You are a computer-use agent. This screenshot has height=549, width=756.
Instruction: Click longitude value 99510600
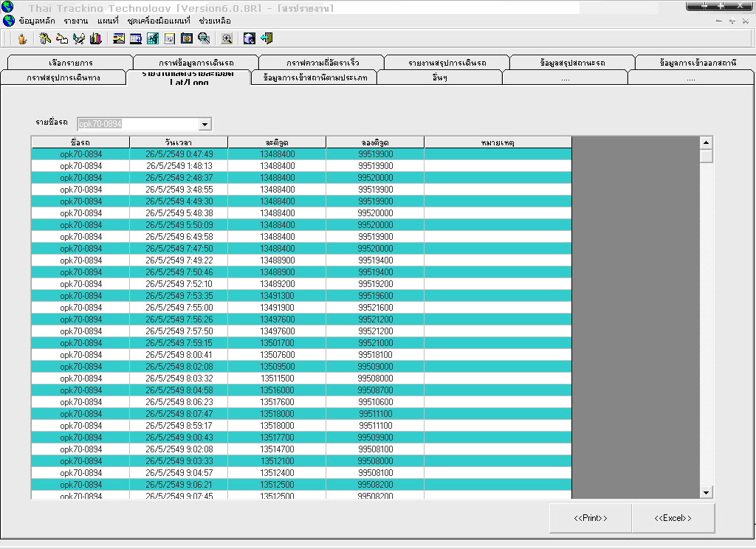[376, 402]
